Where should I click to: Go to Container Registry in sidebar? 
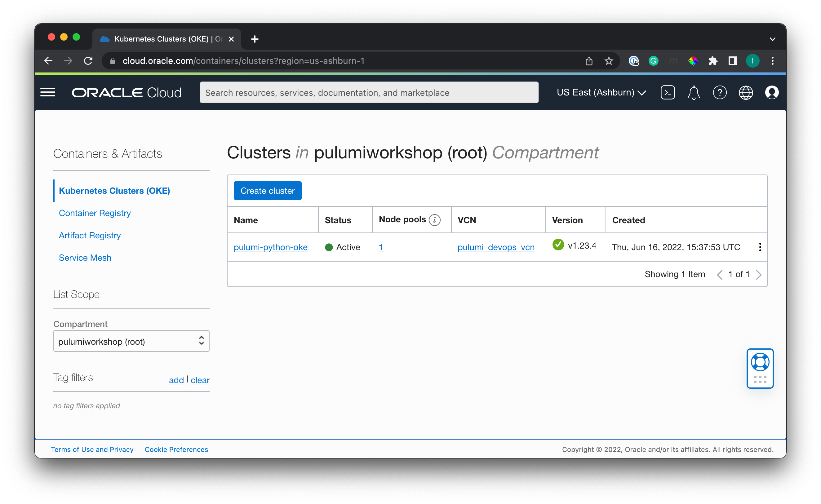tap(95, 213)
